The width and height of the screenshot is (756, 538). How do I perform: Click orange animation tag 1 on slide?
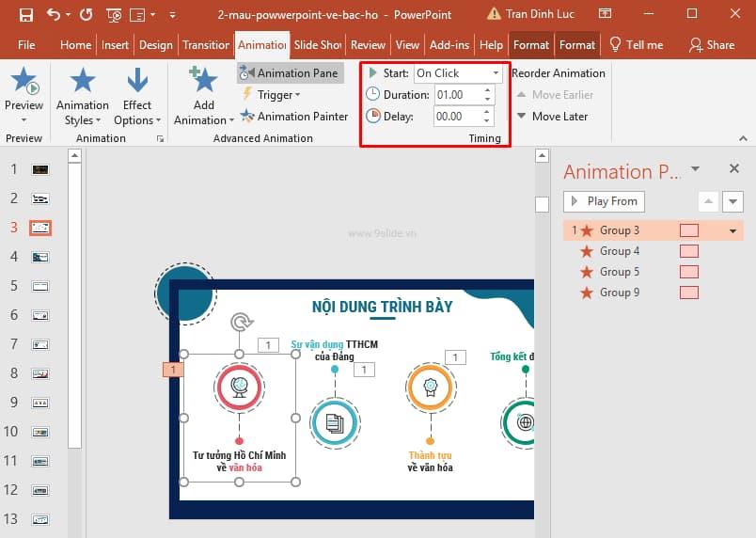173,370
